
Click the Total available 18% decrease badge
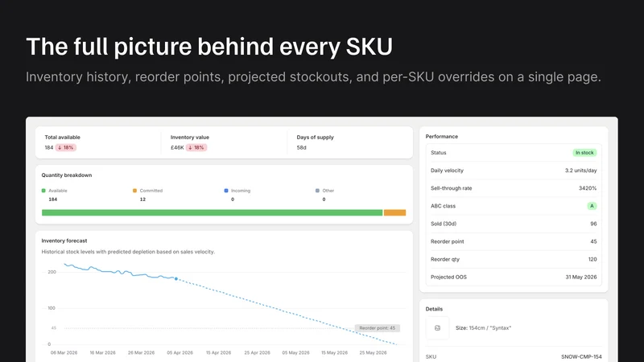(66, 147)
